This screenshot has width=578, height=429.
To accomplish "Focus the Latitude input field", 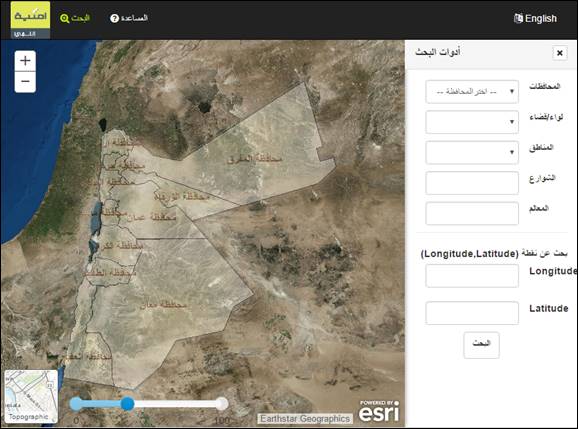I will (472, 313).
